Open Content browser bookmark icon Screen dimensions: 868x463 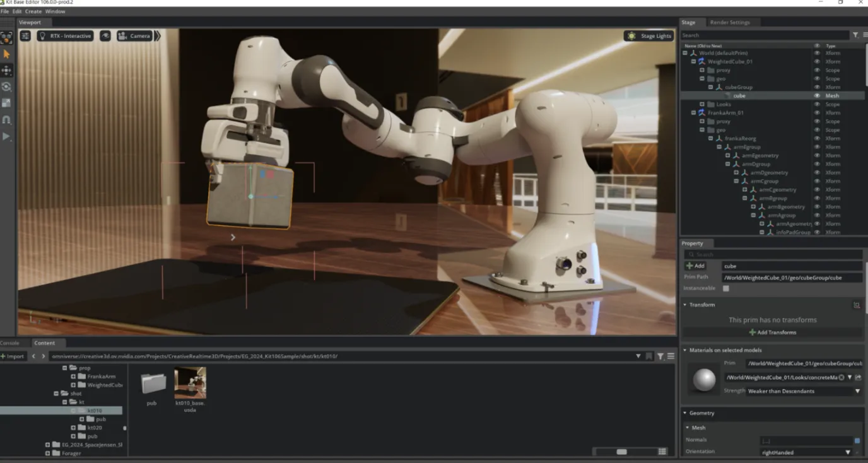649,356
